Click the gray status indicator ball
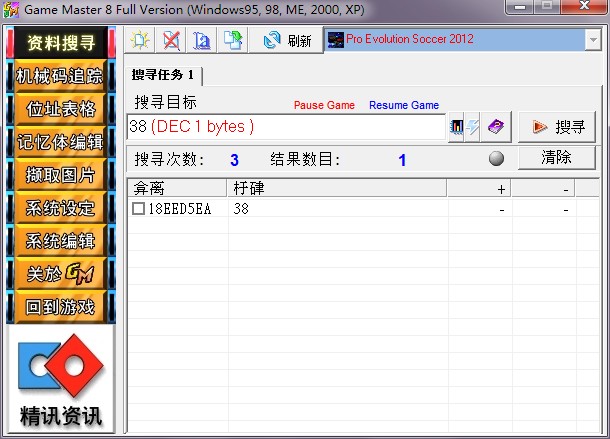Viewport: 610px width, 439px height. pyautogui.click(x=496, y=158)
